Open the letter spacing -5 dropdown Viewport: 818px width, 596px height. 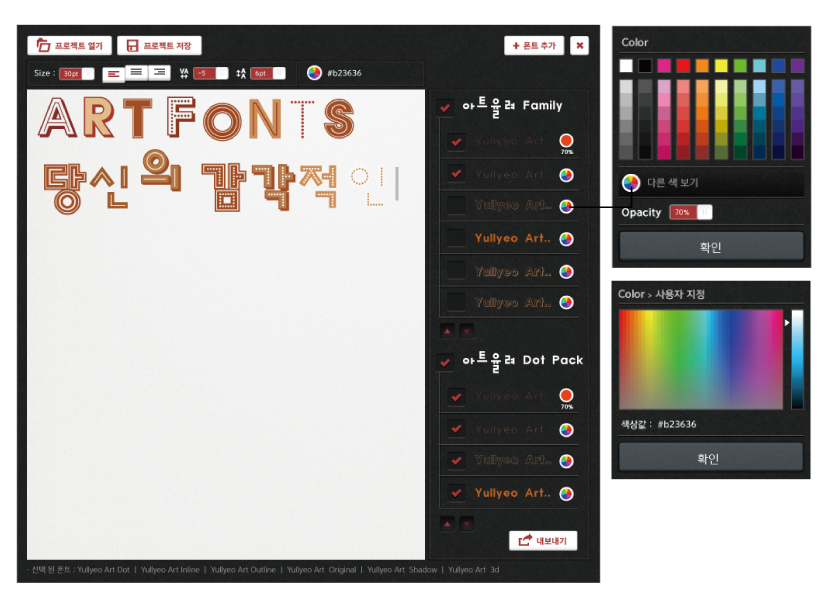(x=222, y=73)
